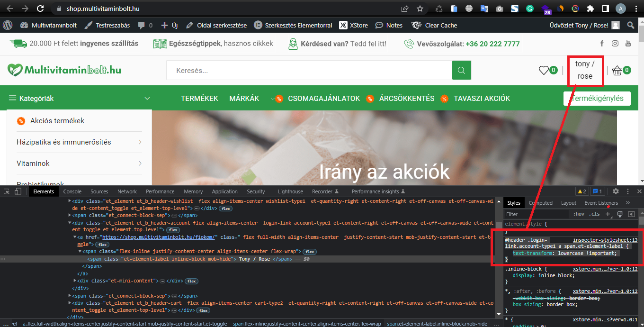Reload the page with the refresh icon
This screenshot has height=327, width=644.
[40, 9]
